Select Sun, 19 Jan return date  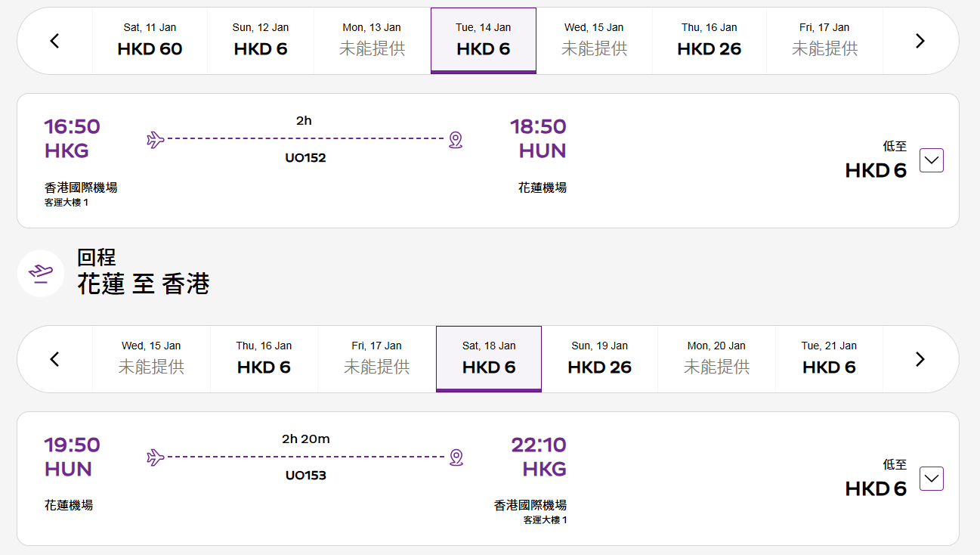(x=599, y=359)
